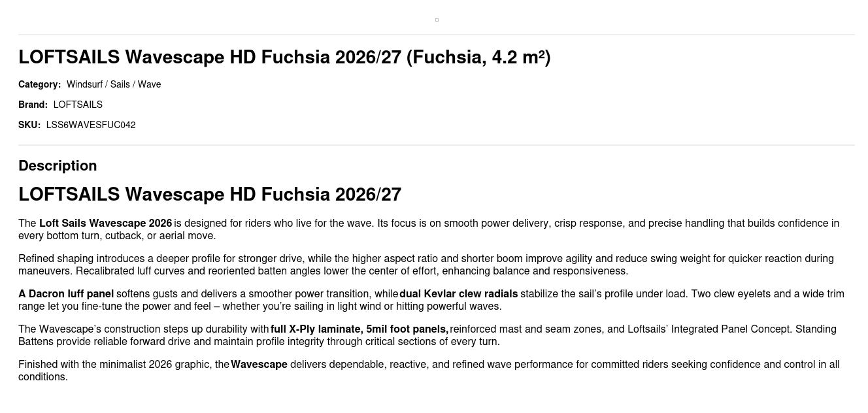Click the "SKU:" label

click(29, 125)
